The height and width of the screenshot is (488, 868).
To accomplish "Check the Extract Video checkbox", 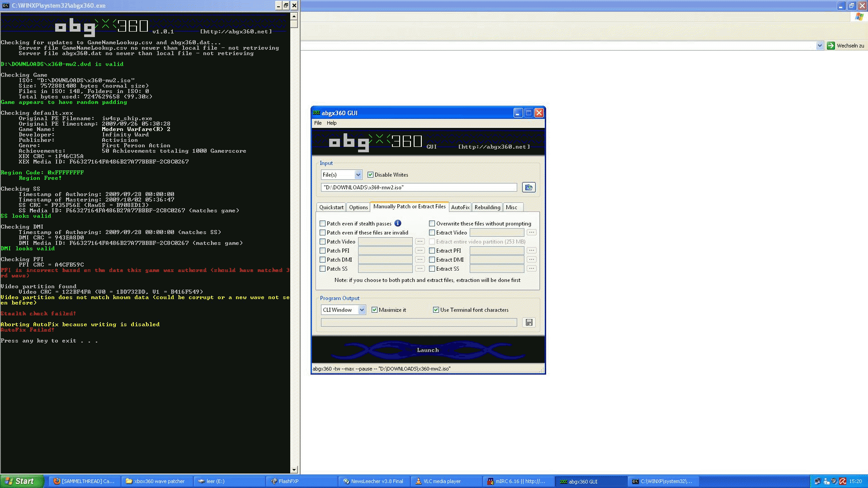I will coord(432,233).
